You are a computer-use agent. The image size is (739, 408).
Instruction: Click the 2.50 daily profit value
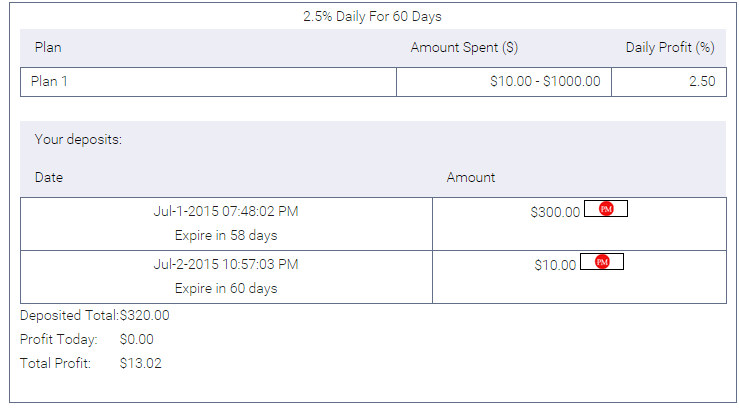point(702,82)
